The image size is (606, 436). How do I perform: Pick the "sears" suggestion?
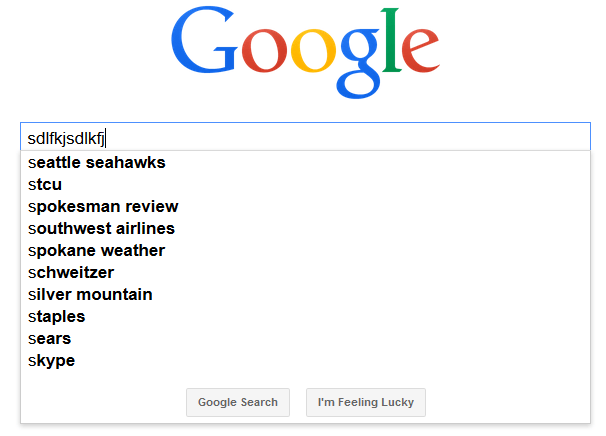click(50, 338)
